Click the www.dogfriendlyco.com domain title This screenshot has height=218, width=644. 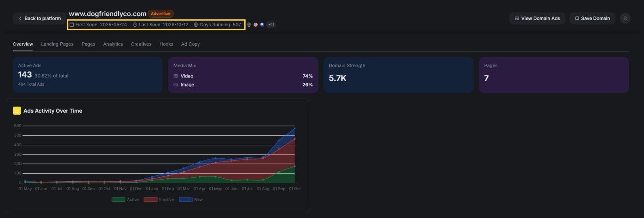point(108,14)
